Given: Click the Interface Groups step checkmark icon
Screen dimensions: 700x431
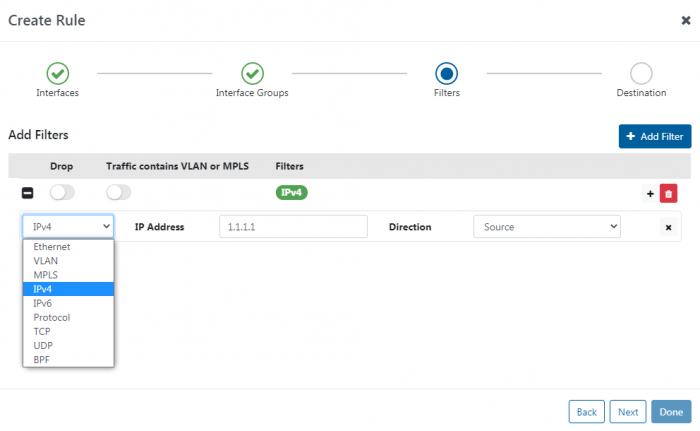Looking at the screenshot, I should (252, 73).
